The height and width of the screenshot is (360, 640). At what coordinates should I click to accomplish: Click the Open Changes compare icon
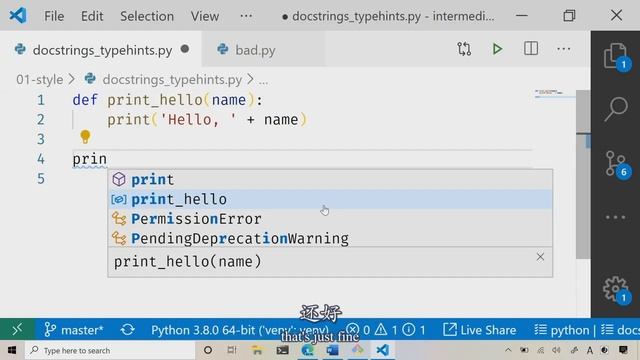pos(464,49)
